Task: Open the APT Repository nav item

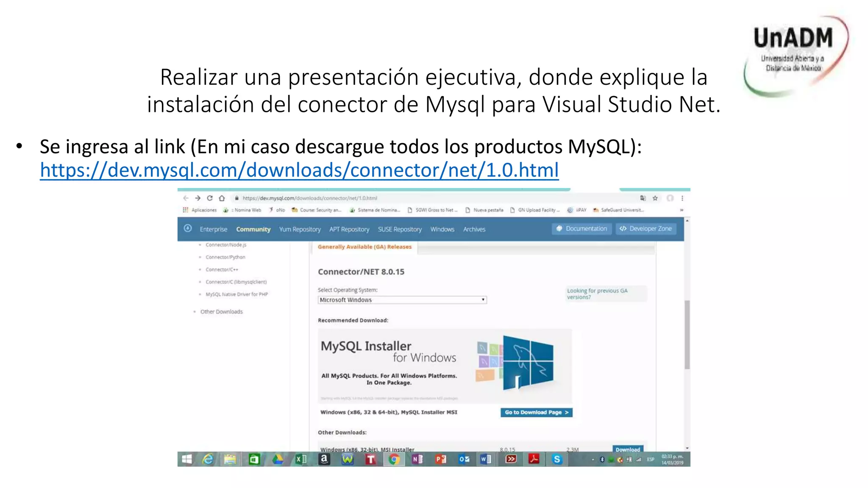Action: point(349,229)
